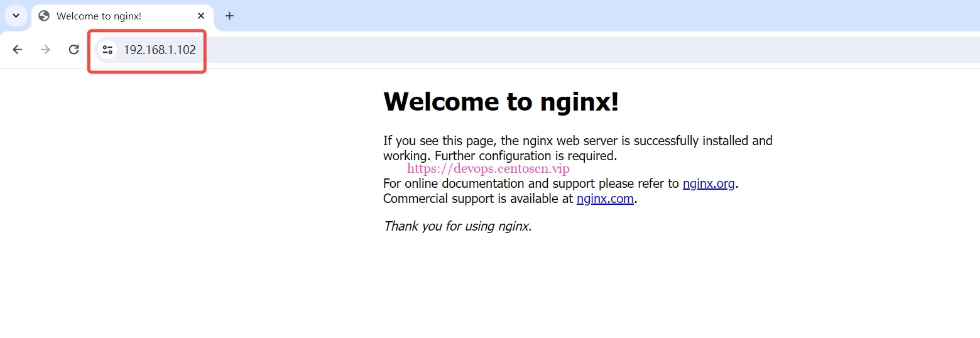This screenshot has width=980, height=338.
Task: Click the Welcome to nginx! page heading
Action: coord(501,101)
